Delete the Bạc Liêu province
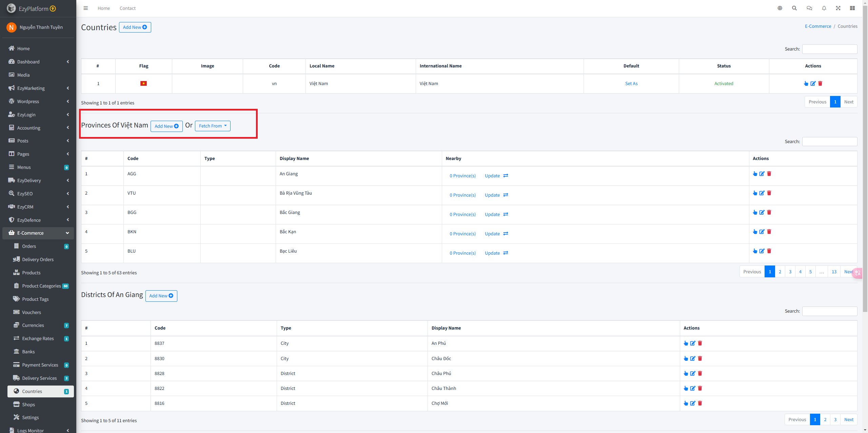This screenshot has height=433, width=868. pyautogui.click(x=769, y=251)
